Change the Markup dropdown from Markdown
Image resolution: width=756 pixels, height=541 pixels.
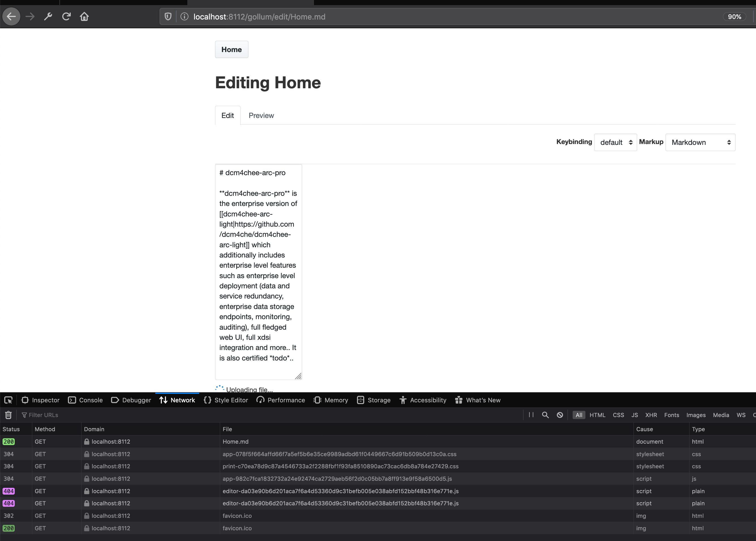pos(700,142)
